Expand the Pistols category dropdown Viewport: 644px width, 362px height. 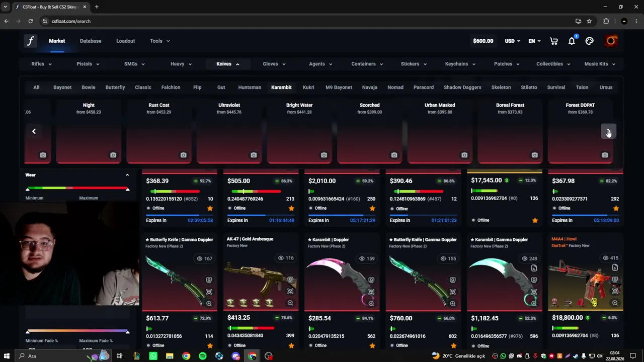click(88, 64)
